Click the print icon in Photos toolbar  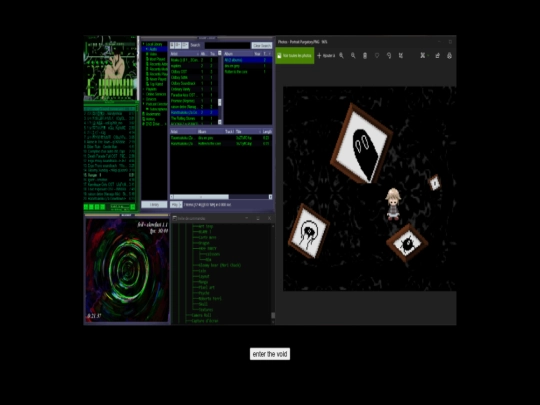coord(449,55)
